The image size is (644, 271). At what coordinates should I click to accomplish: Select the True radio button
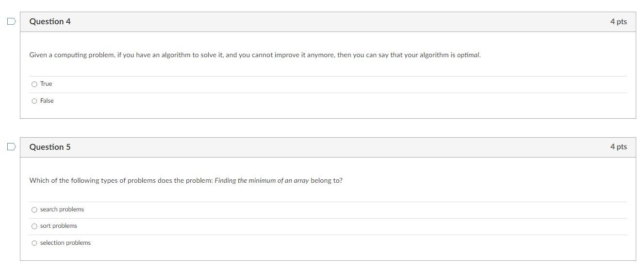click(x=34, y=84)
